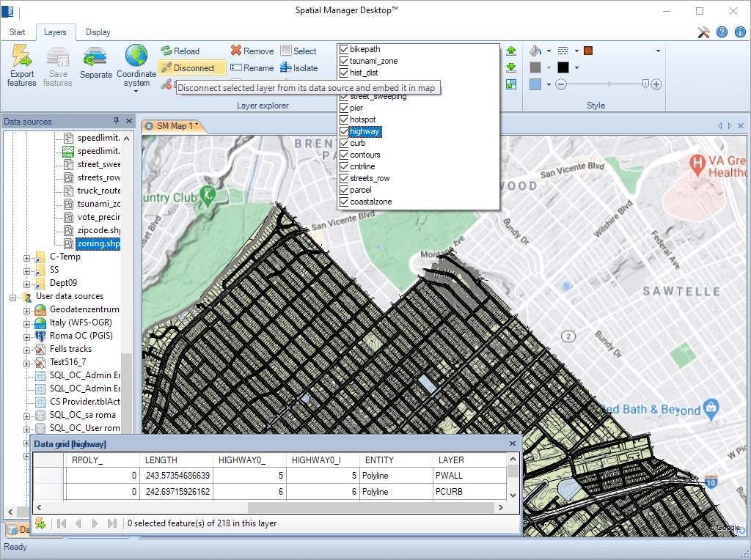Image resolution: width=751 pixels, height=560 pixels.
Task: Click the Isolate layer button
Action: pos(299,68)
